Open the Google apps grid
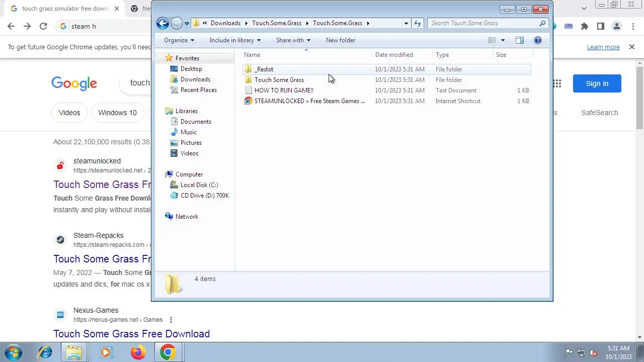 pos(557,83)
